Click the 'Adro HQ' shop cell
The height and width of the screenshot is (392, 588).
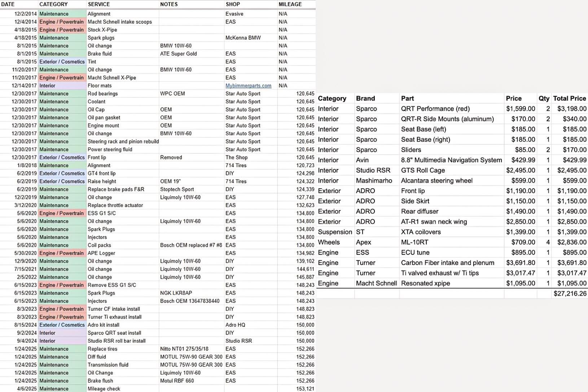pyautogui.click(x=251, y=325)
